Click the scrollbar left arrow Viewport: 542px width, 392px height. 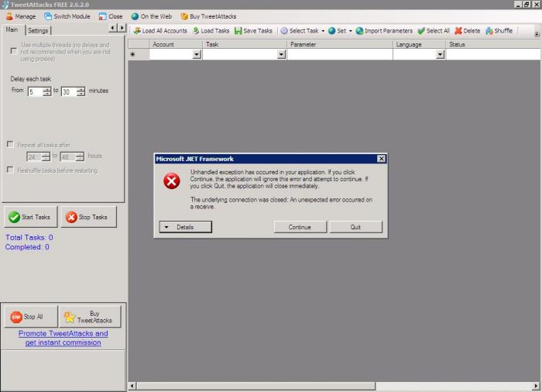point(132,386)
